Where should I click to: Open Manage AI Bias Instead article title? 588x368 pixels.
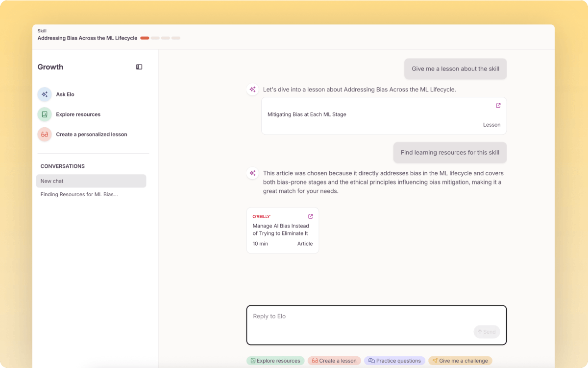[281, 230]
